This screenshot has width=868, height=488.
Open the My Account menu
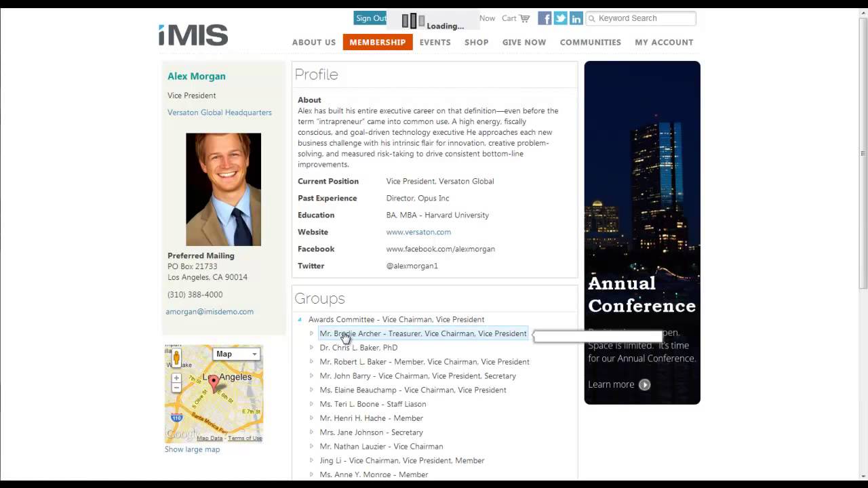click(664, 42)
